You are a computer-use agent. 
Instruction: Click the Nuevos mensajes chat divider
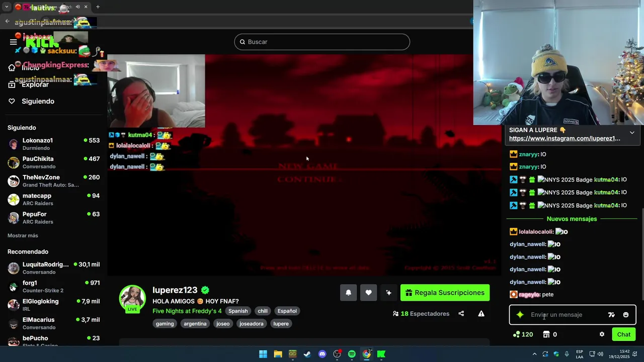coord(572,219)
